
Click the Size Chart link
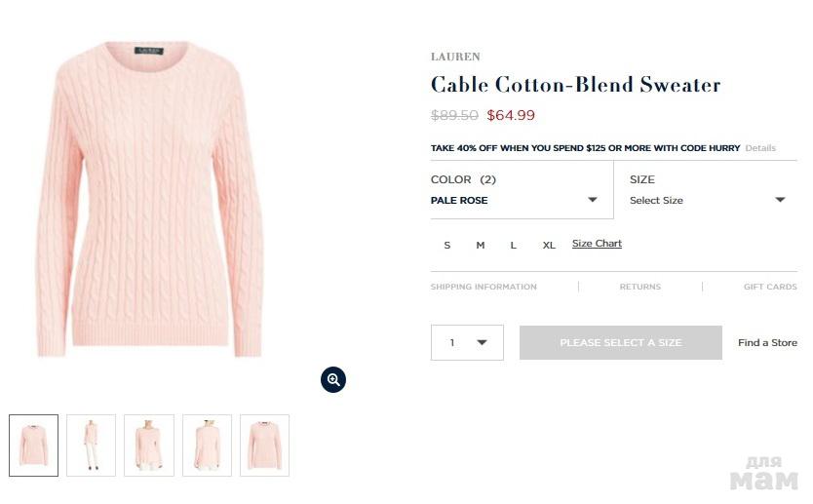[597, 244]
